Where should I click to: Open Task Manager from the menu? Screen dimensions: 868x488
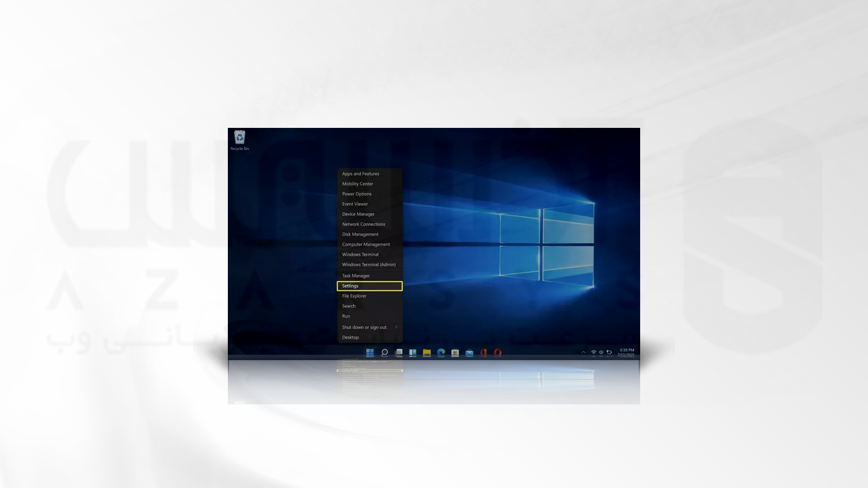pos(370,276)
